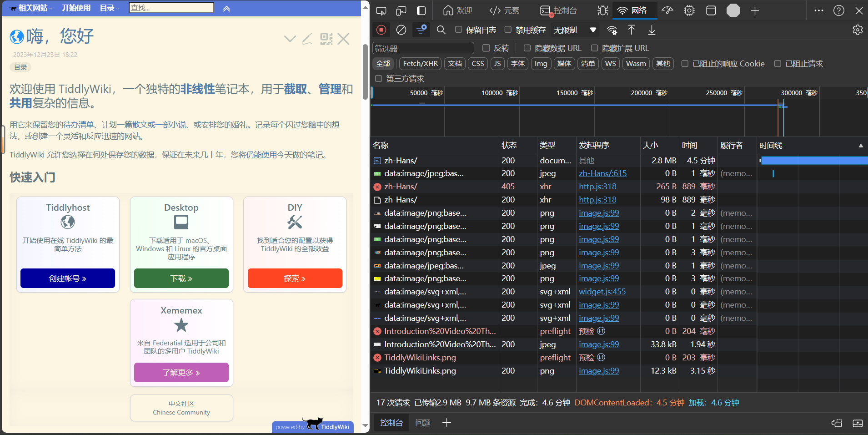Open the Performance gauge icon tab
868x435 pixels.
(667, 10)
